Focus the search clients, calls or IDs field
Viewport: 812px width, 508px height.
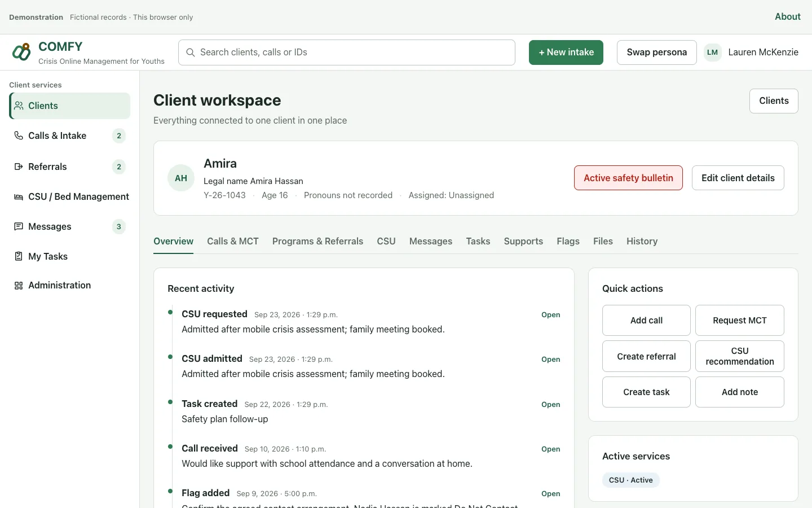pos(347,52)
